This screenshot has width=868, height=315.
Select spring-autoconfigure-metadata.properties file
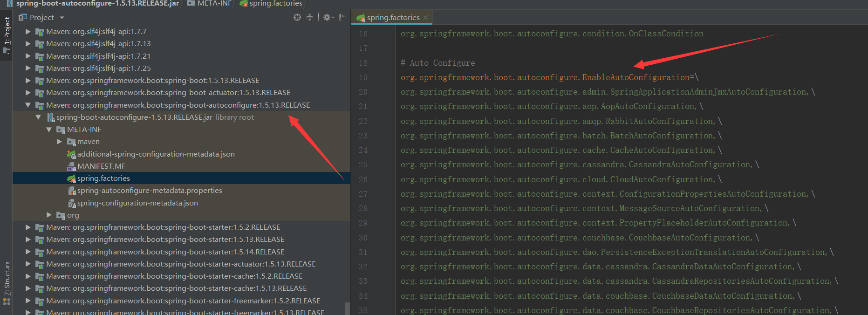(x=150, y=190)
